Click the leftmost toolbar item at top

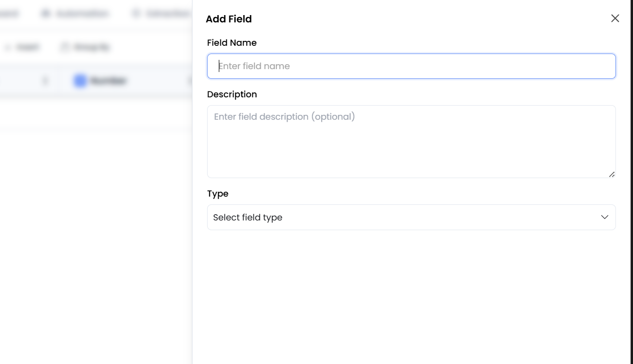click(x=9, y=13)
